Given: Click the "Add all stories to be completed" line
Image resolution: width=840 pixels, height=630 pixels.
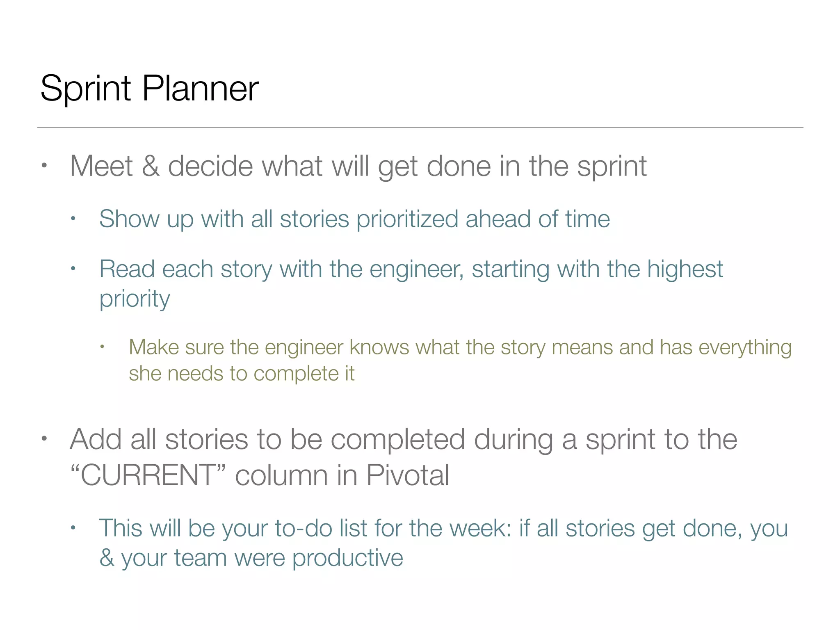Looking at the screenshot, I should 403,439.
